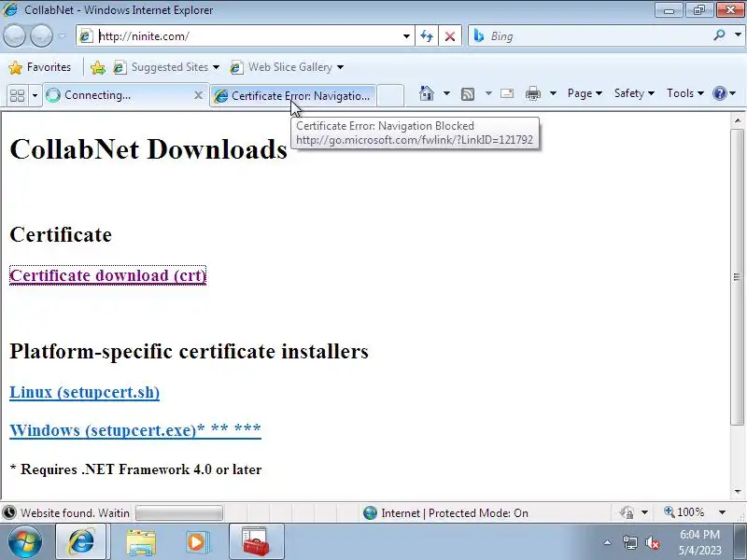Click the Bing logo icon
The width and height of the screenshot is (747, 560).
click(479, 35)
